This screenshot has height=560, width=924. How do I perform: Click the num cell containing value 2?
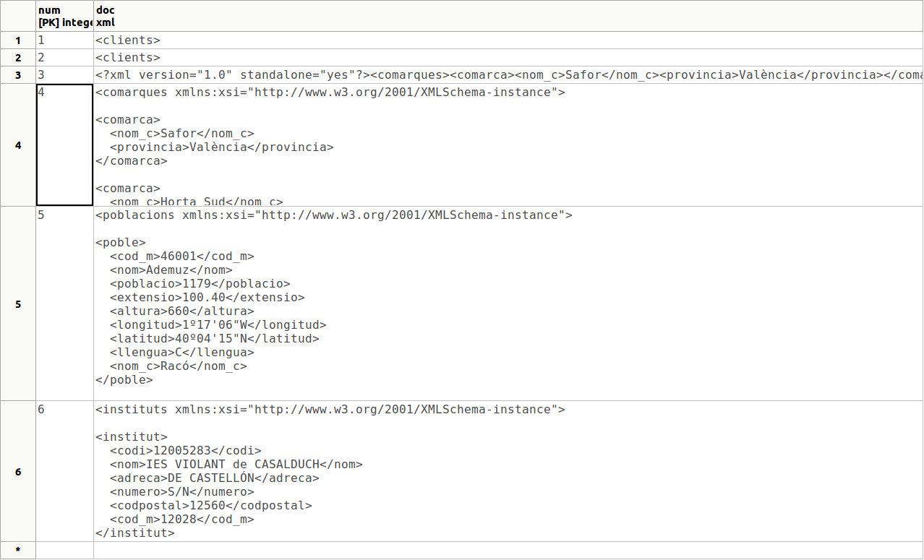click(64, 58)
